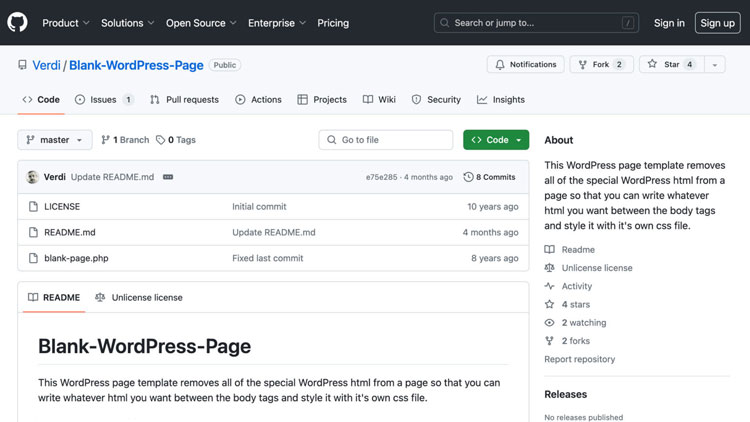Expand the Star lists dropdown arrow
This screenshot has width=750, height=422.
715,64
